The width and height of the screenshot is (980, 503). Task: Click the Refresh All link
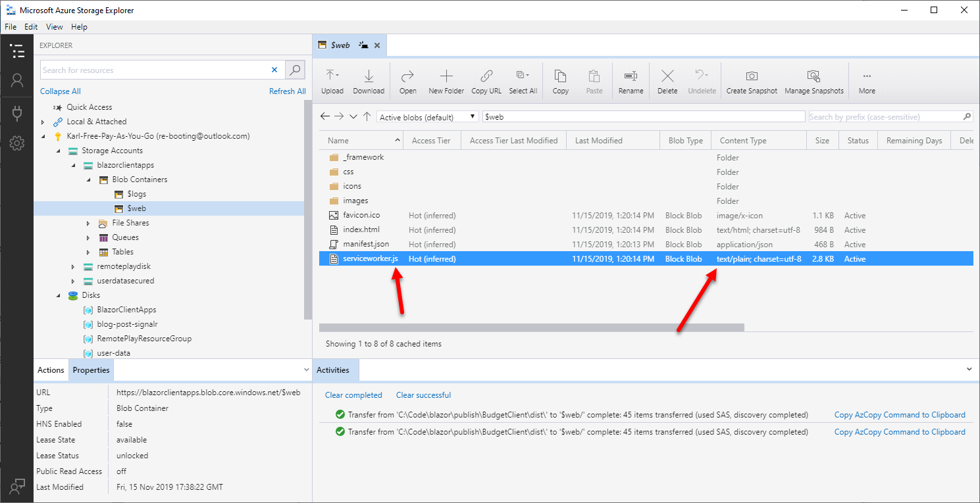pos(288,91)
